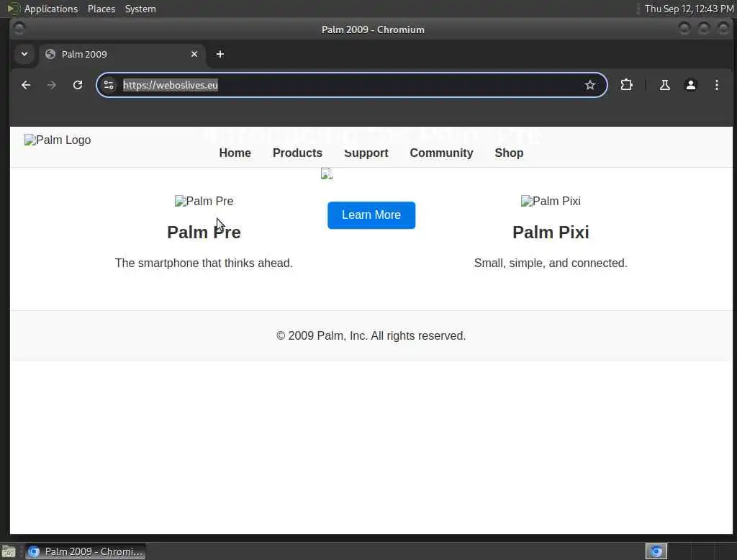Open the Support navigation link
This screenshot has width=737, height=560.
click(x=366, y=153)
